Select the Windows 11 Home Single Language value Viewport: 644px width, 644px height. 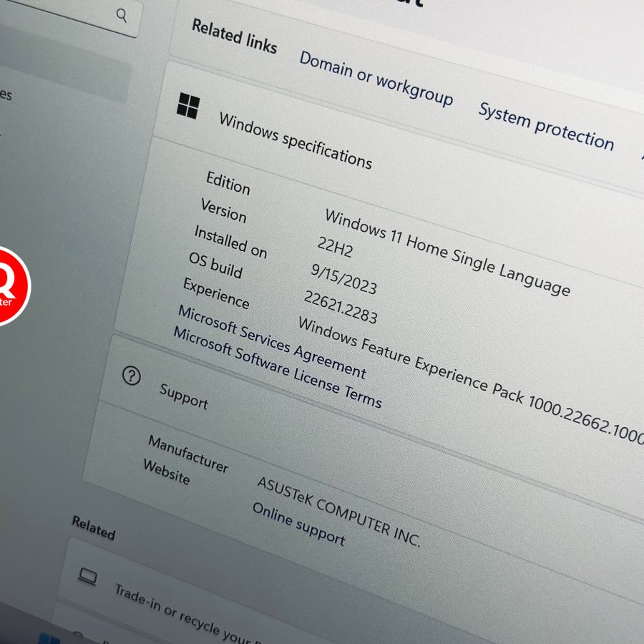(448, 252)
